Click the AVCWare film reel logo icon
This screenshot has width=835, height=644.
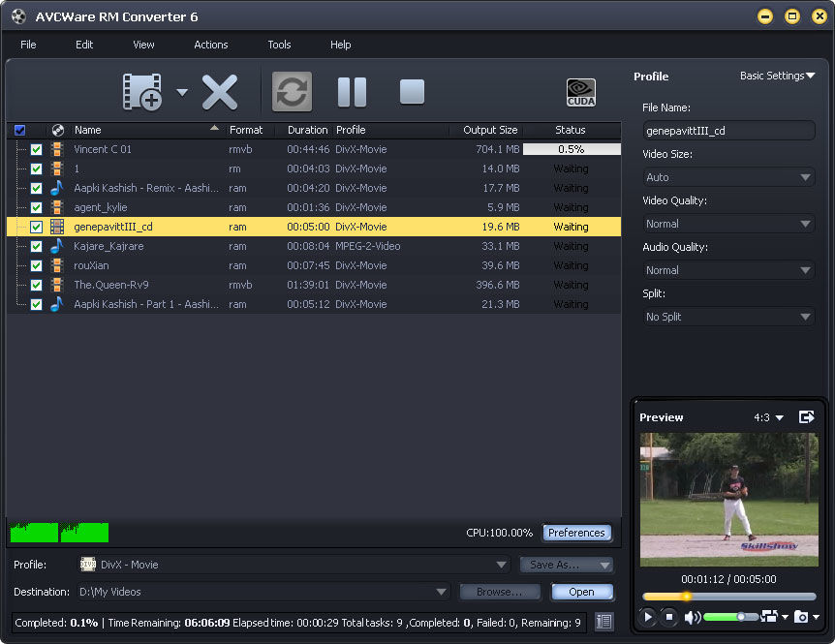18,16
